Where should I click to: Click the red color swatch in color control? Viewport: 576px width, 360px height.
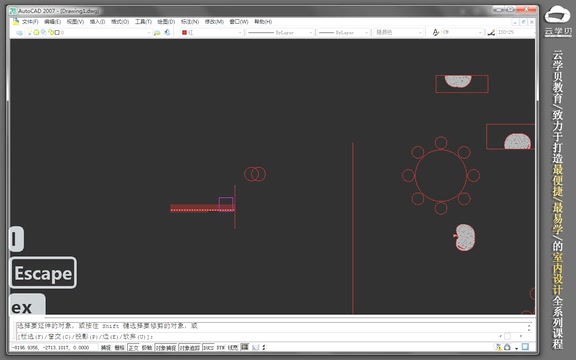click(184, 33)
